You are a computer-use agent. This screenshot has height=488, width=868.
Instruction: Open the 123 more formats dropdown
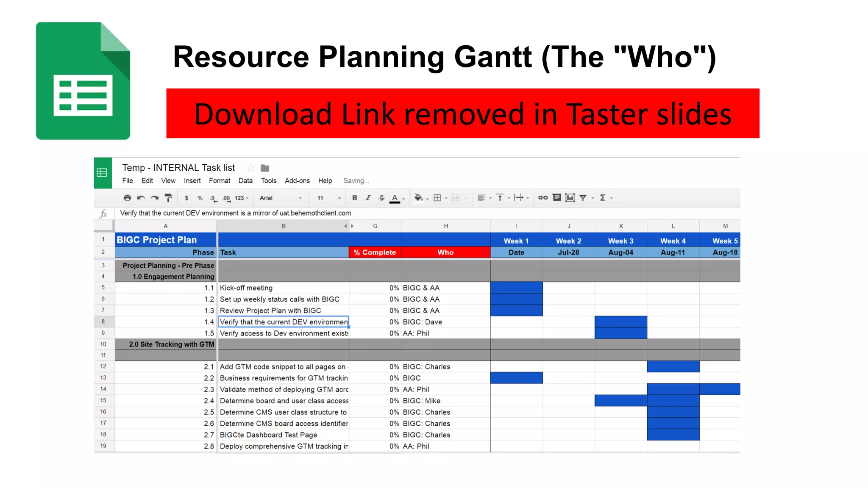point(241,198)
